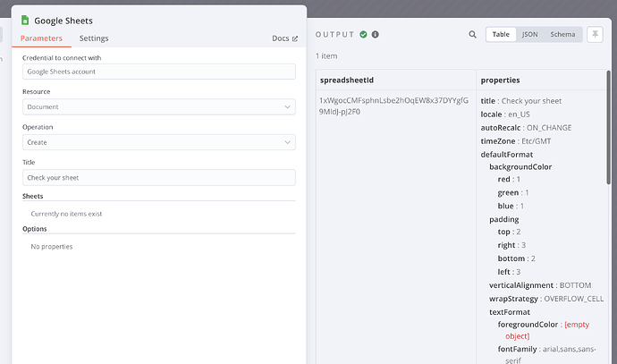Click the 'verticalAlignment : BOTTOM' row
Image resolution: width=617 pixels, height=364 pixels.
[x=540, y=285]
